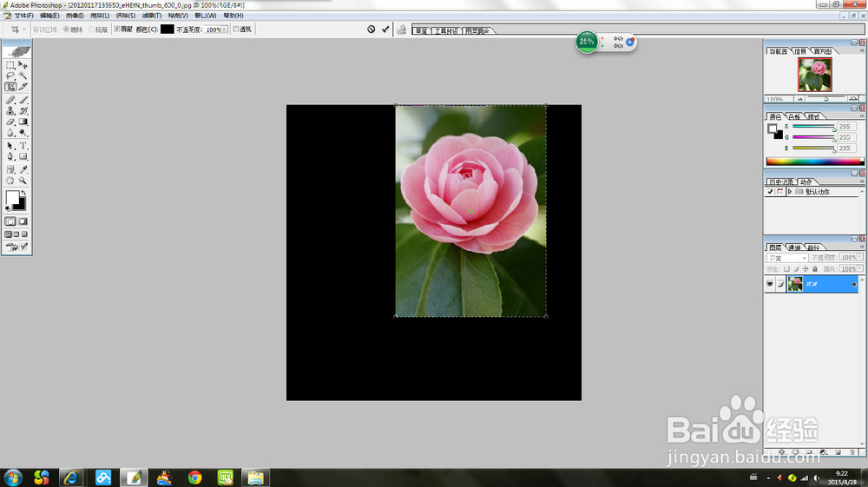
Task: Open the Image (I) menu
Action: (74, 16)
